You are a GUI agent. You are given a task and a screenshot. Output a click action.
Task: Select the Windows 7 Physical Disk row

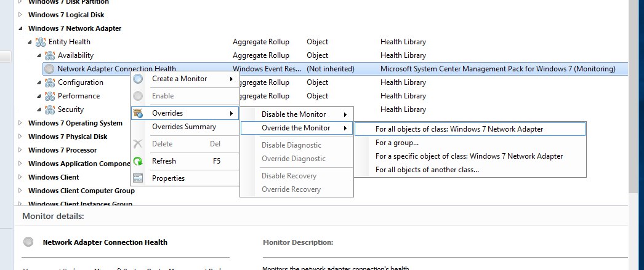pyautogui.click(x=68, y=137)
